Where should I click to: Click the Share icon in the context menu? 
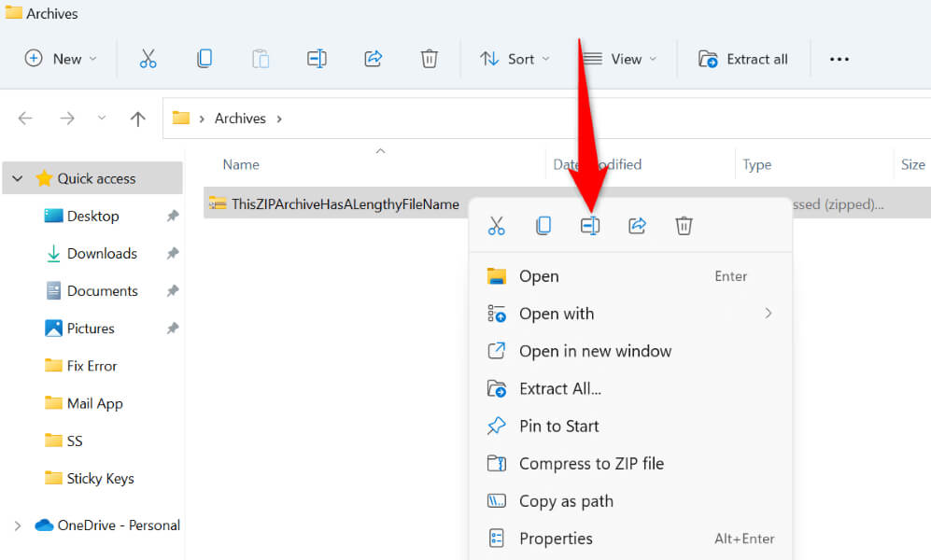click(637, 226)
